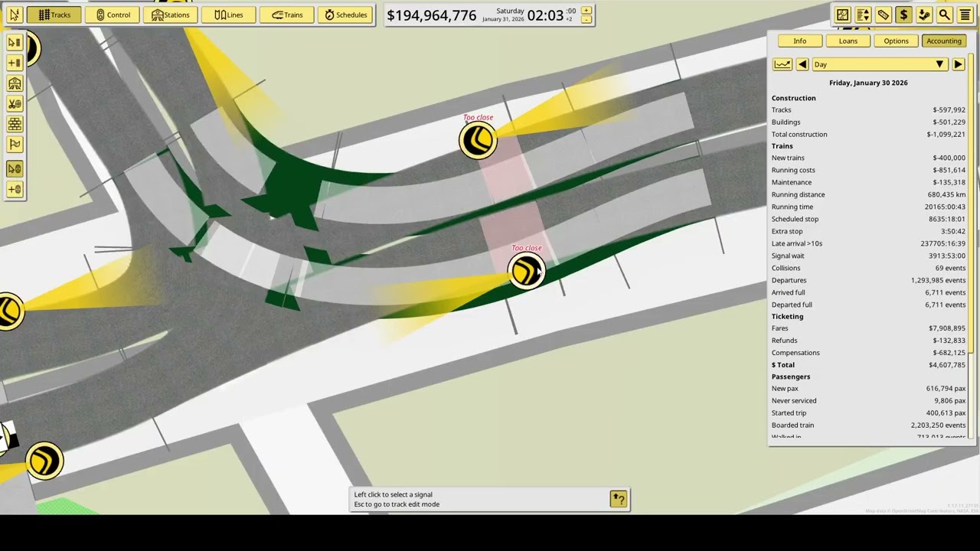Open the save/download game icon
980x551 pixels.
(924, 15)
